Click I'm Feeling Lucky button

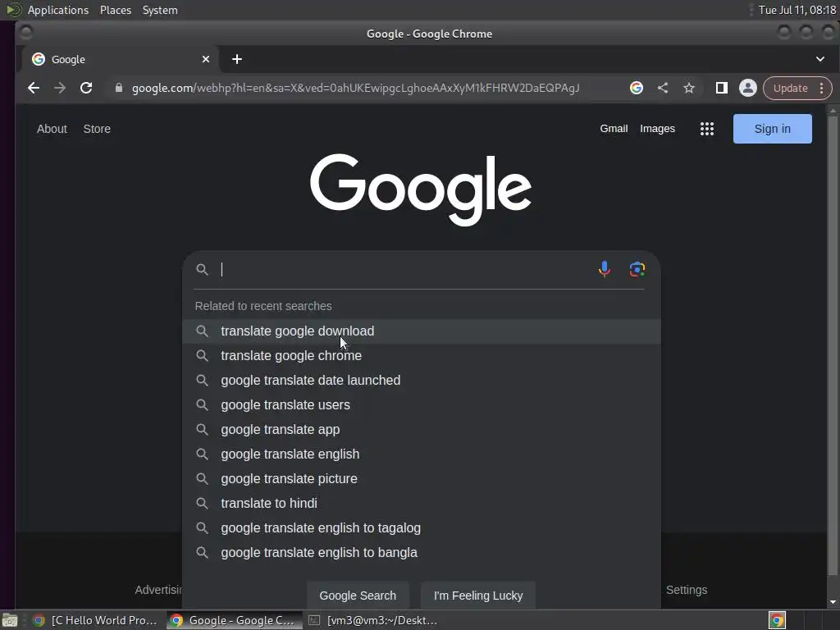point(478,596)
